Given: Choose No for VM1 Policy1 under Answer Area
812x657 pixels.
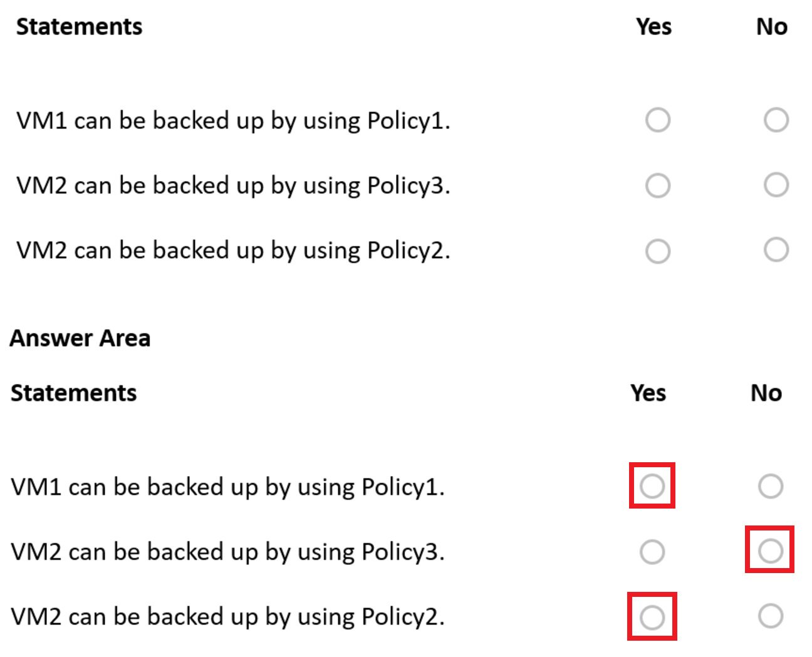Looking at the screenshot, I should click(x=770, y=486).
